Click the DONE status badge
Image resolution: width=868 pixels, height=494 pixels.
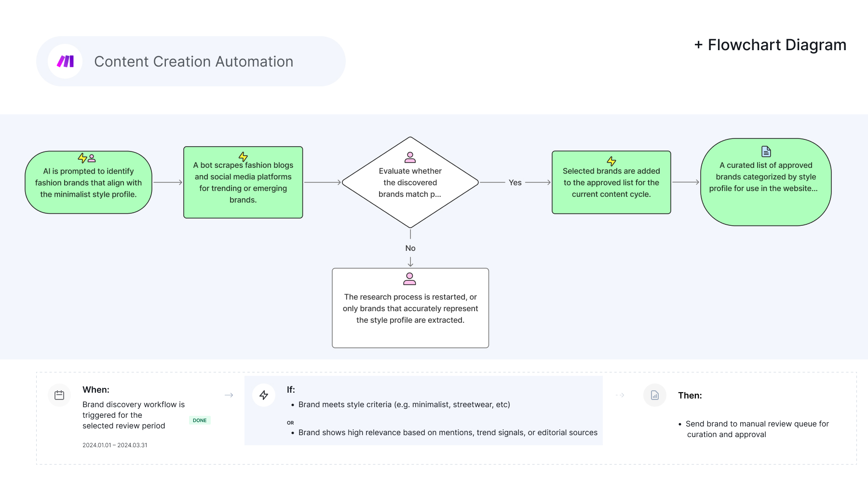200,420
